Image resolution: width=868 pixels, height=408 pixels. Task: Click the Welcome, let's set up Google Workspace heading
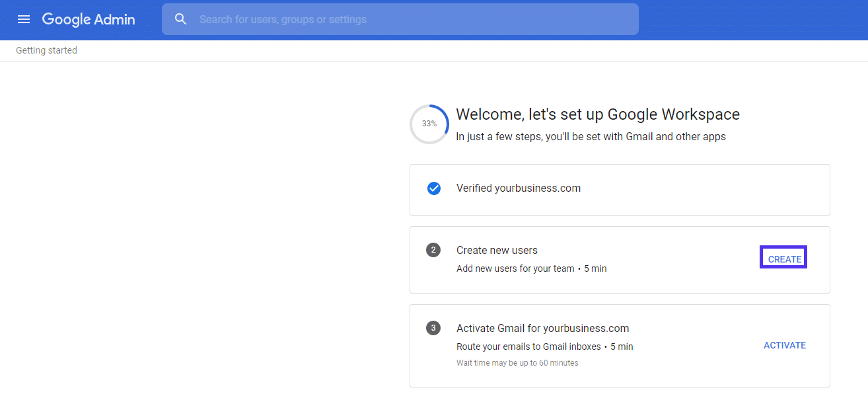pos(598,114)
